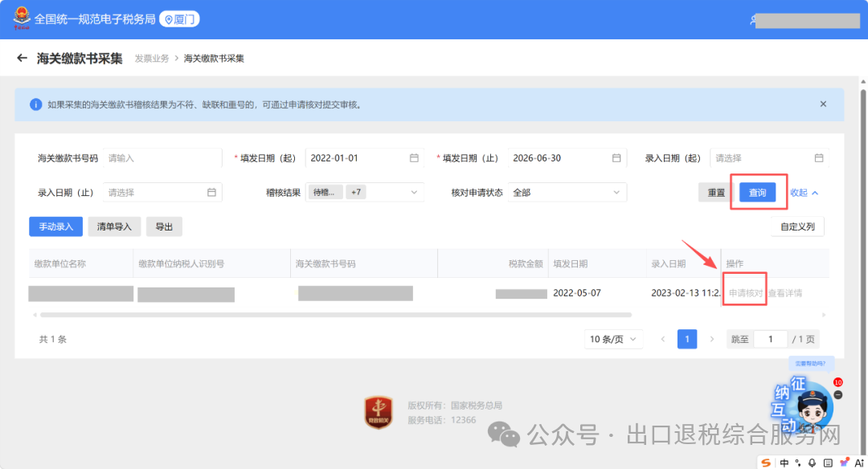Viewport: 868px width, 469px height.
Task: Go to the next results page
Action: point(712,339)
